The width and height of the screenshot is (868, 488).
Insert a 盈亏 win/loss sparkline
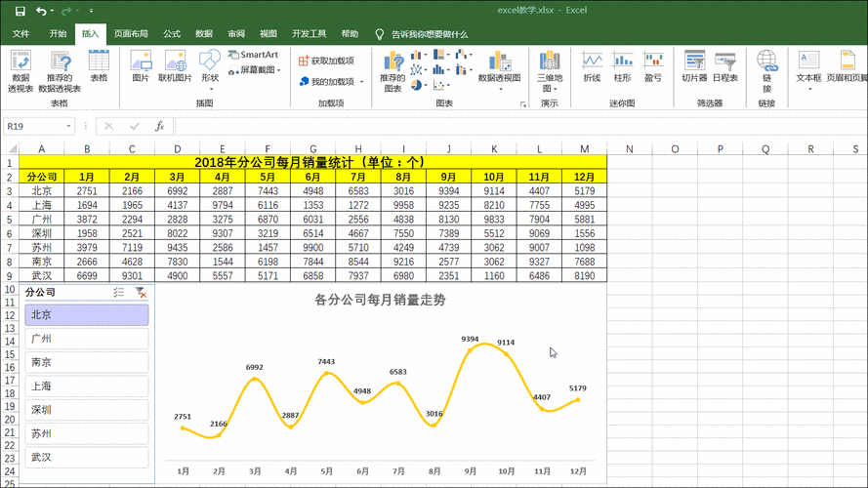tap(653, 66)
